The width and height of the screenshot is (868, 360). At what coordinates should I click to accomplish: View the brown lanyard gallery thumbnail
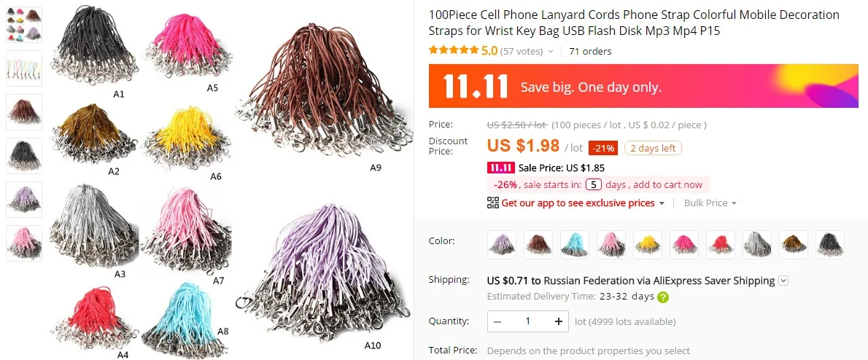[x=24, y=112]
